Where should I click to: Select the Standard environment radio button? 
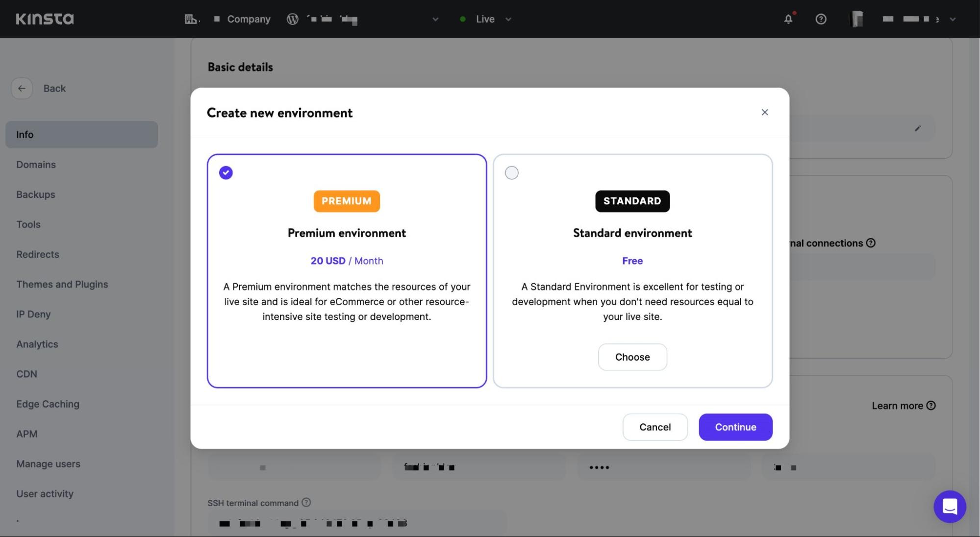[x=511, y=172]
